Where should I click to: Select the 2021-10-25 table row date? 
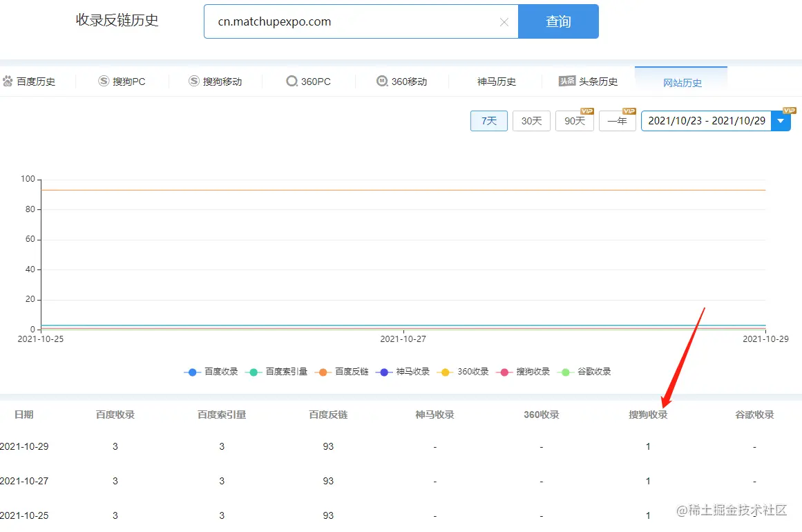(x=24, y=515)
